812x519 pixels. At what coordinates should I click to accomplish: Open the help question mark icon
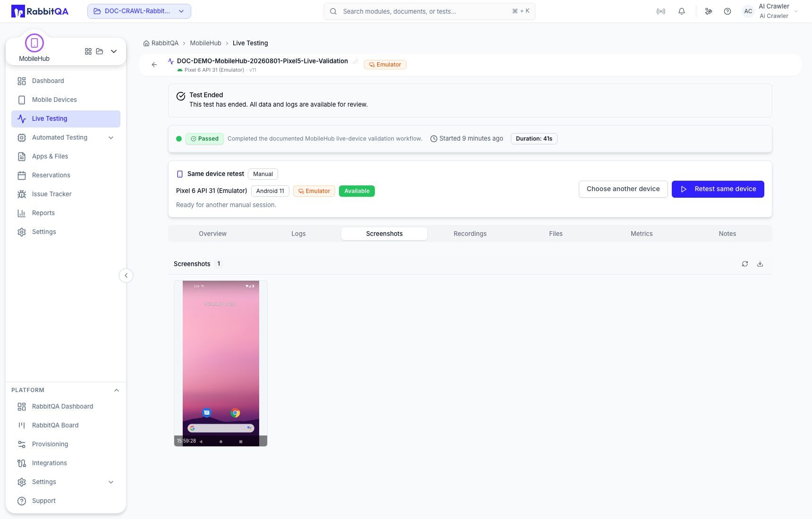point(727,11)
